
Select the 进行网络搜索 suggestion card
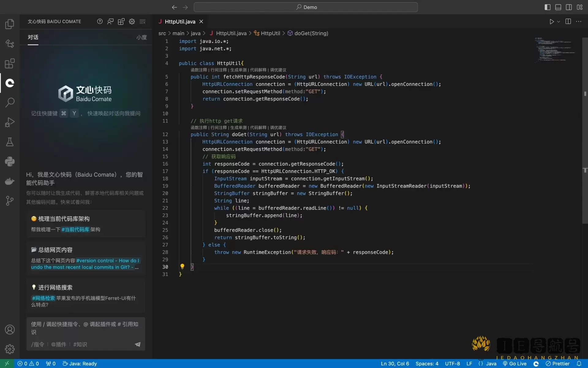point(86,296)
